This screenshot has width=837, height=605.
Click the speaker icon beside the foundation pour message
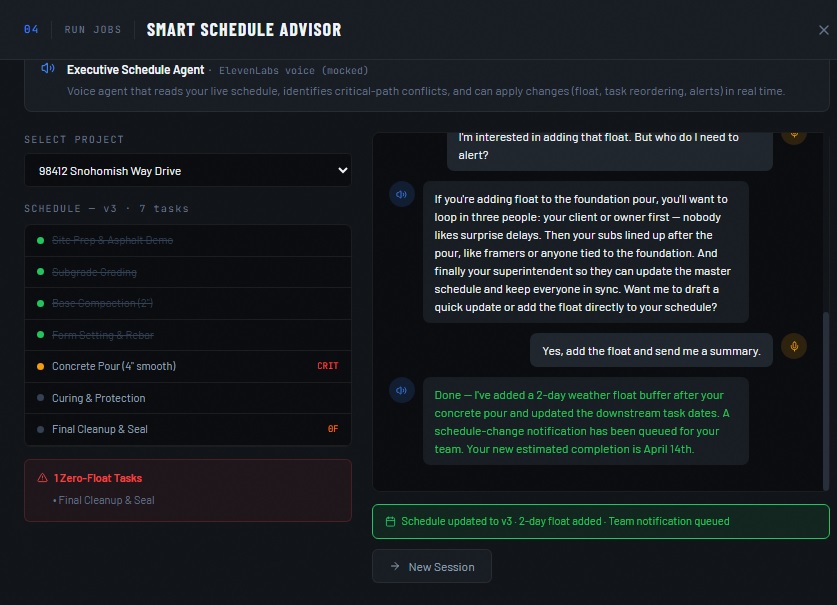pos(401,195)
